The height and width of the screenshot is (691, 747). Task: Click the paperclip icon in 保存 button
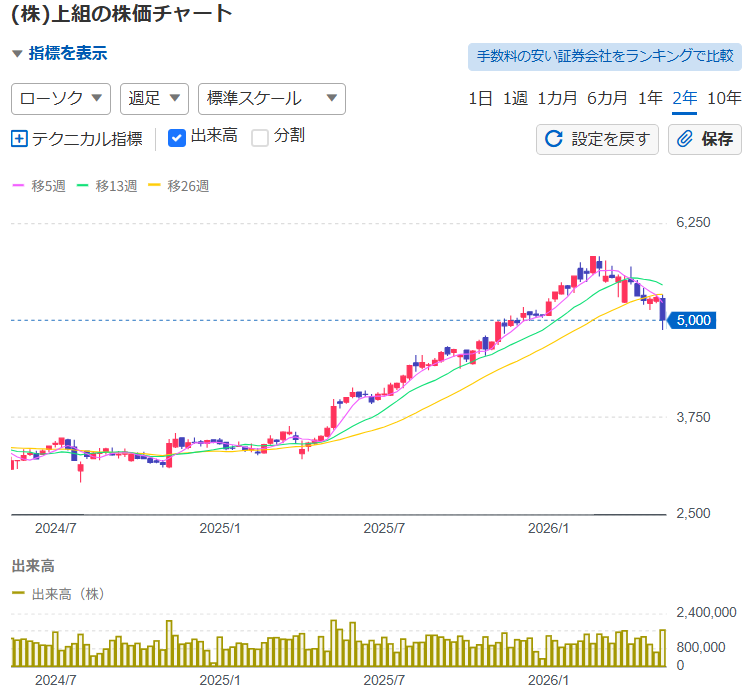pyautogui.click(x=685, y=139)
